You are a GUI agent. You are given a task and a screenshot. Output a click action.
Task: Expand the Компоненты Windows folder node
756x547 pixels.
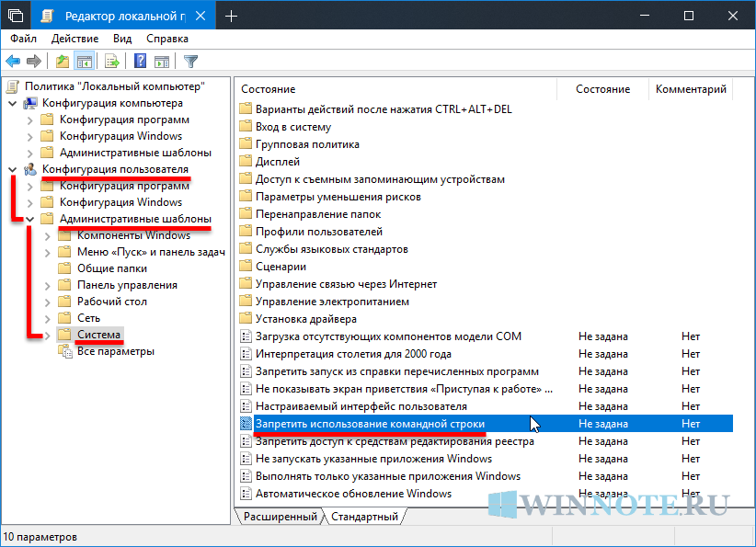click(x=48, y=235)
